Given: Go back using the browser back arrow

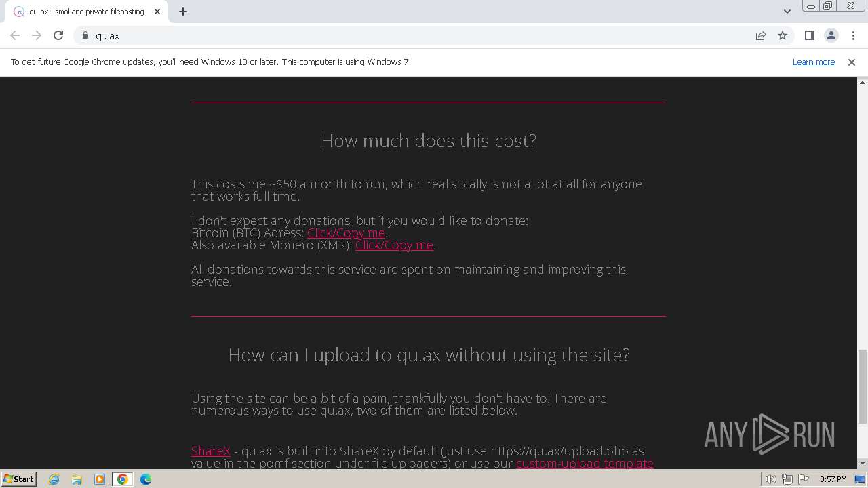Looking at the screenshot, I should [15, 35].
